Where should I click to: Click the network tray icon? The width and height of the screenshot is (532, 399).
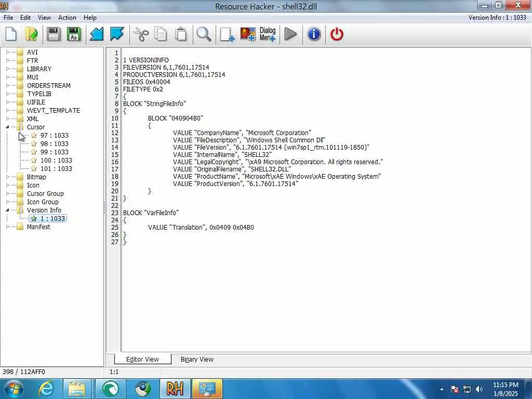click(x=467, y=389)
